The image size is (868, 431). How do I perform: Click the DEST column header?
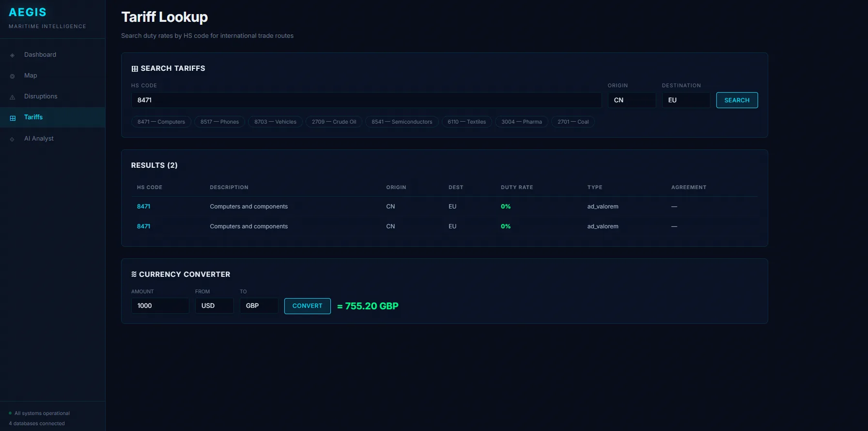456,187
